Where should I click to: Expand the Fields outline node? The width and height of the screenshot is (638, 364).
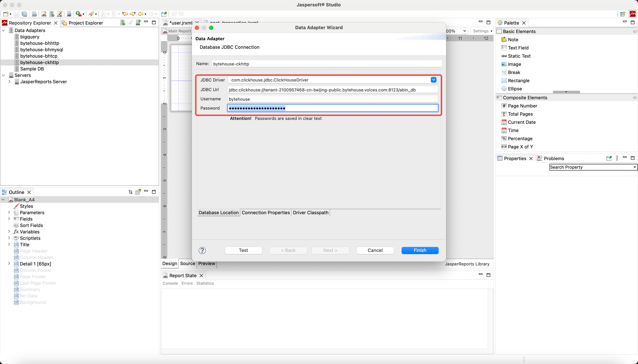click(x=9, y=219)
